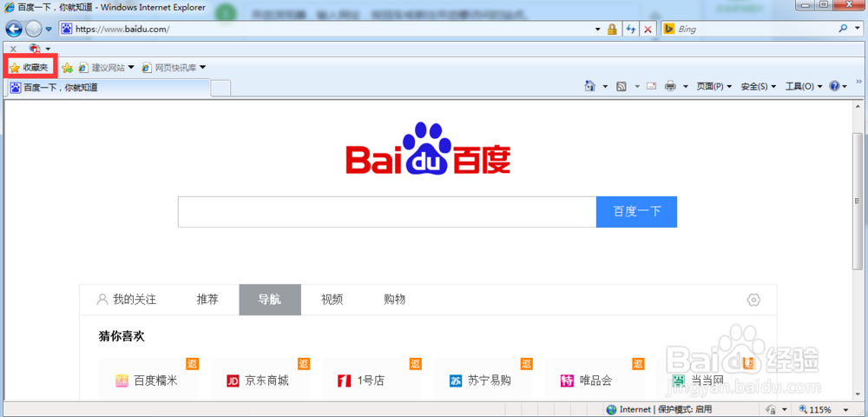
Task: Click the Baidu search input field
Action: click(387, 212)
